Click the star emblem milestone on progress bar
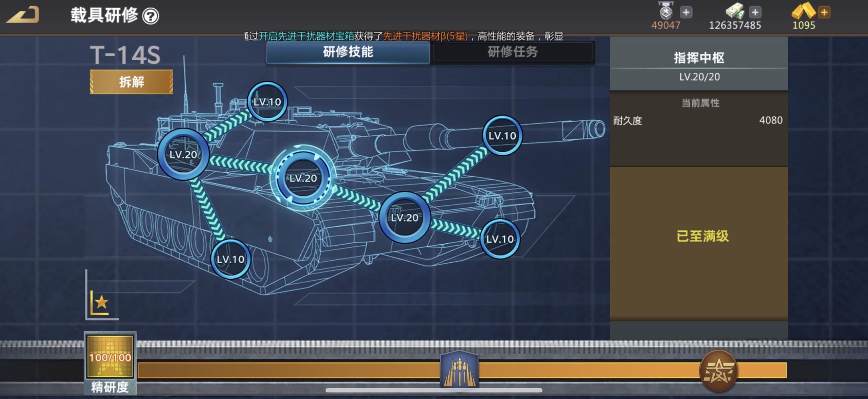 (x=718, y=371)
